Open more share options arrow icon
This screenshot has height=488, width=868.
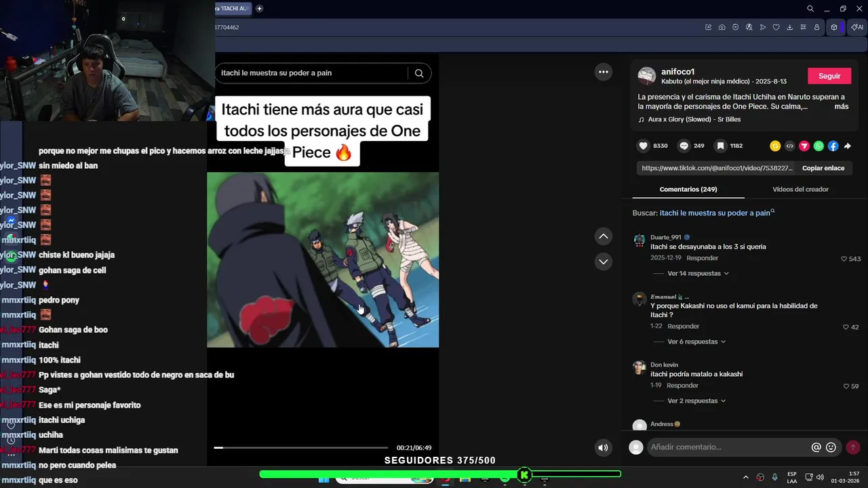pyautogui.click(x=848, y=146)
